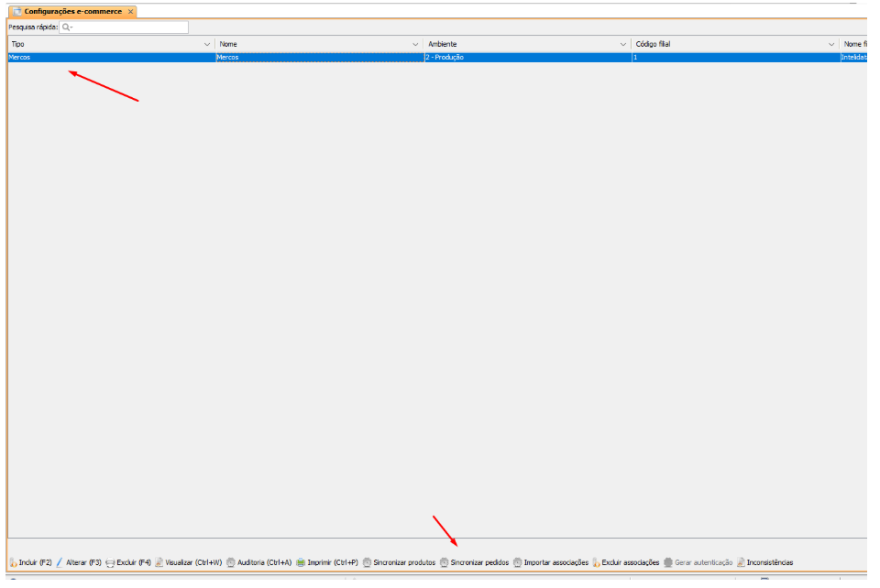880x588 pixels.
Task: Click the Sincronizar produtos icon
Action: (x=368, y=562)
